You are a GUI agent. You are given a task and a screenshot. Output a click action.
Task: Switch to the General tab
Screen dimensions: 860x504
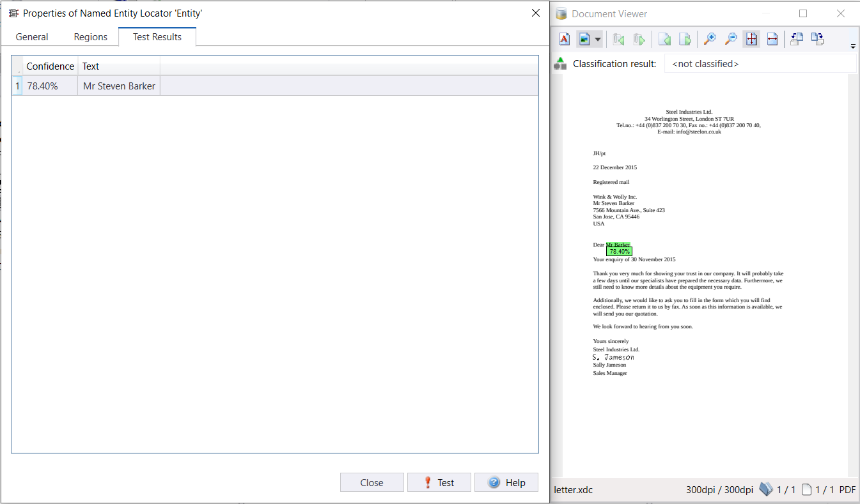(32, 37)
